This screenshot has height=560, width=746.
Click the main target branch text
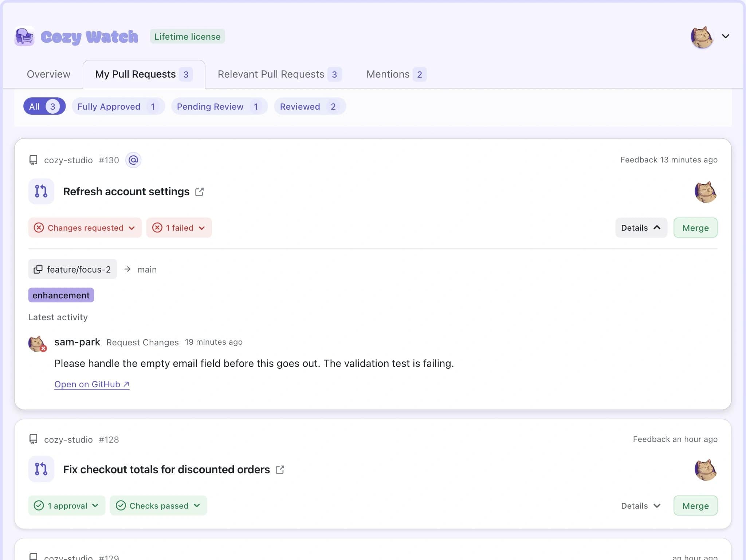tap(147, 270)
